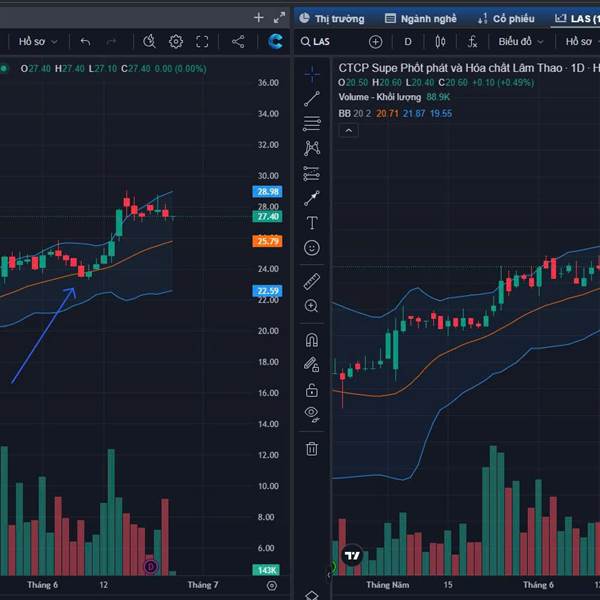Select the LAS chart tab
Screen dimensions: 600x600
tap(577, 18)
